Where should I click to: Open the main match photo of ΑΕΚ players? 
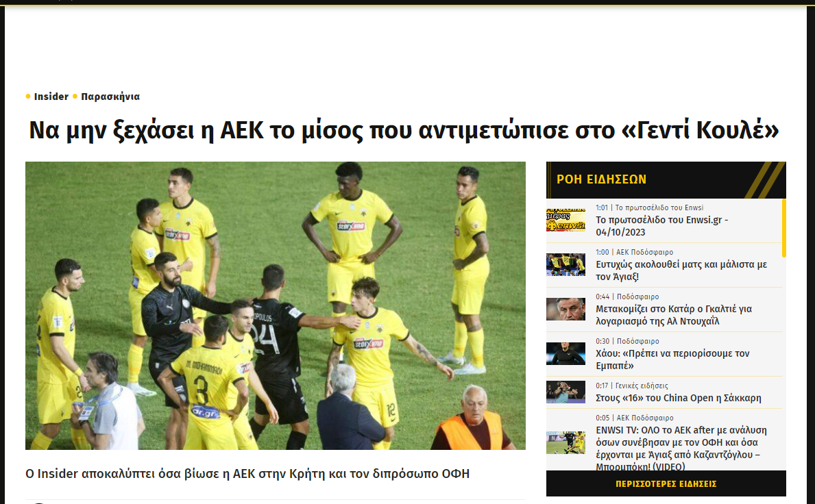pos(276,305)
